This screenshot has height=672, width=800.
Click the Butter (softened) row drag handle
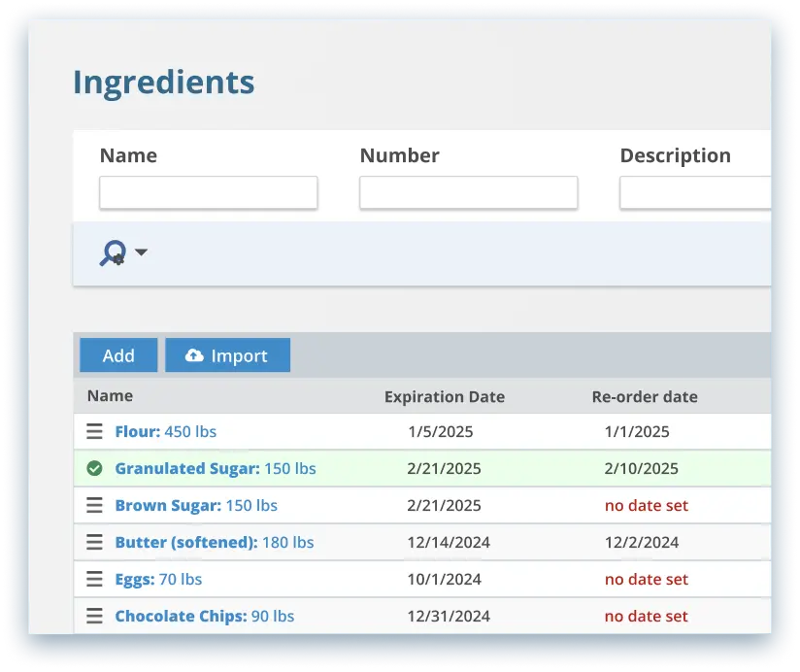coord(94,542)
